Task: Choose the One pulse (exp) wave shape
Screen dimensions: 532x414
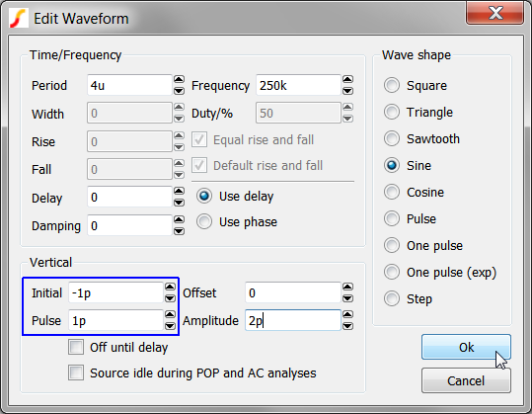Action: [x=440, y=272]
